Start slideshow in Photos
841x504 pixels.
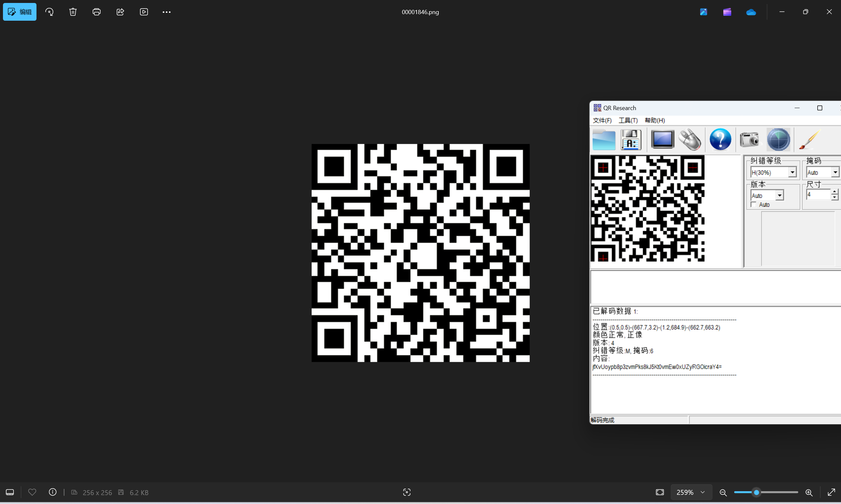point(144,12)
